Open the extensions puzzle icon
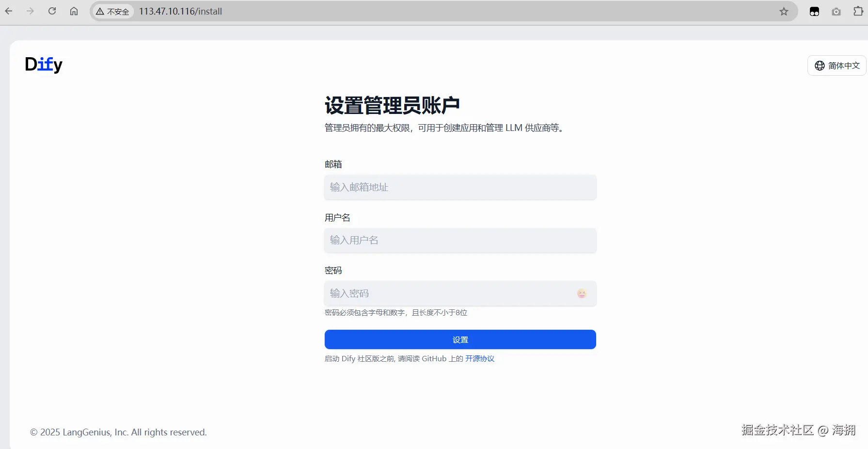The height and width of the screenshot is (449, 868). click(859, 11)
